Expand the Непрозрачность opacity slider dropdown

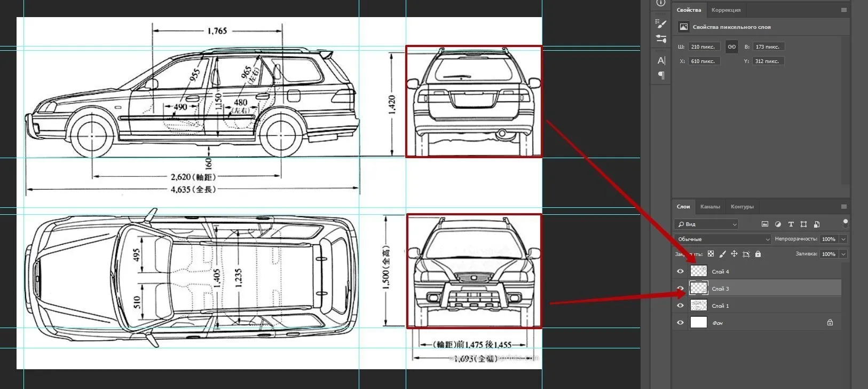click(x=843, y=239)
